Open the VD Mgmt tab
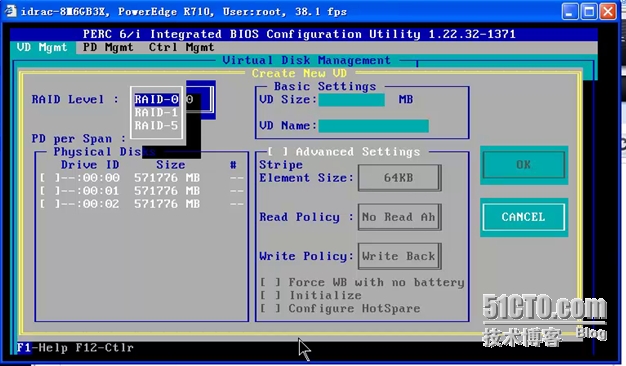This screenshot has height=366, width=626. point(42,47)
